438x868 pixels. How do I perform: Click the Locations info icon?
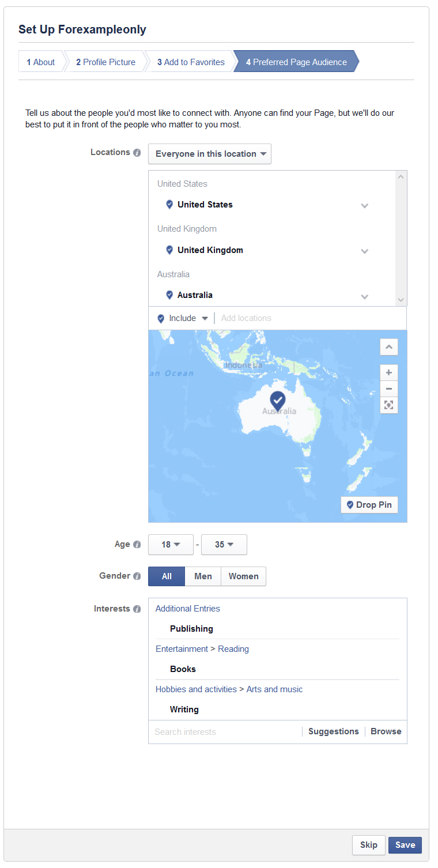pyautogui.click(x=137, y=153)
